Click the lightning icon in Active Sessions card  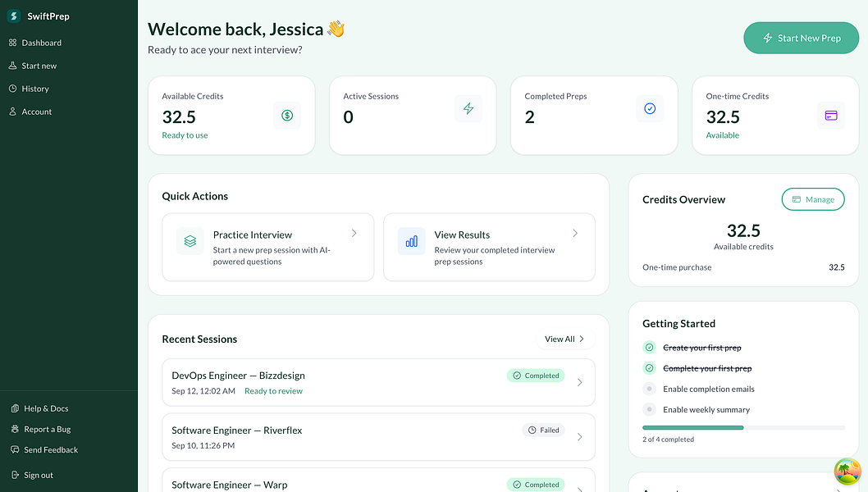coord(468,108)
